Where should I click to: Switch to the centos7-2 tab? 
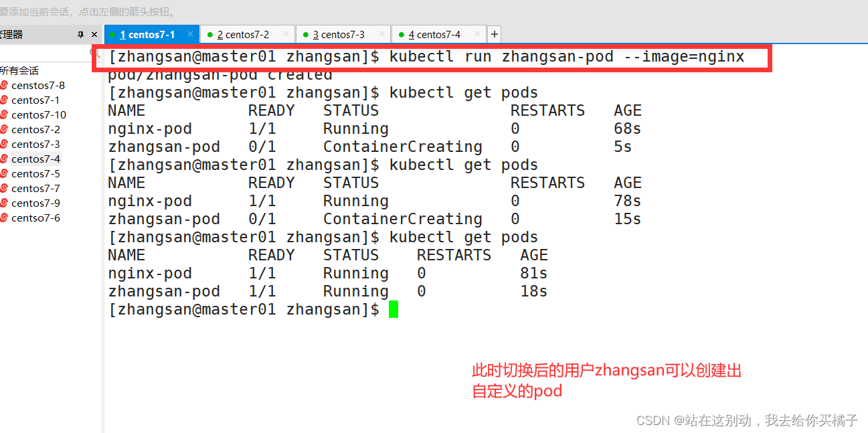[247, 34]
